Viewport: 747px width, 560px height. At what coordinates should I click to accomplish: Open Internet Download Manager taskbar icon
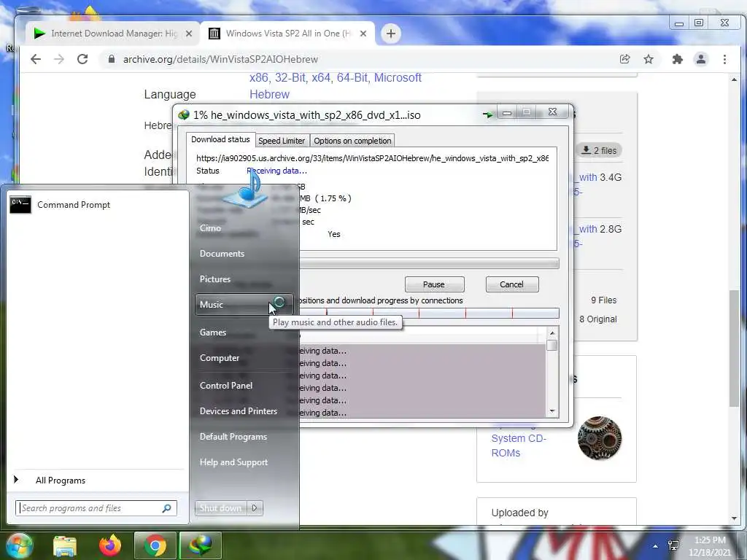click(x=200, y=545)
